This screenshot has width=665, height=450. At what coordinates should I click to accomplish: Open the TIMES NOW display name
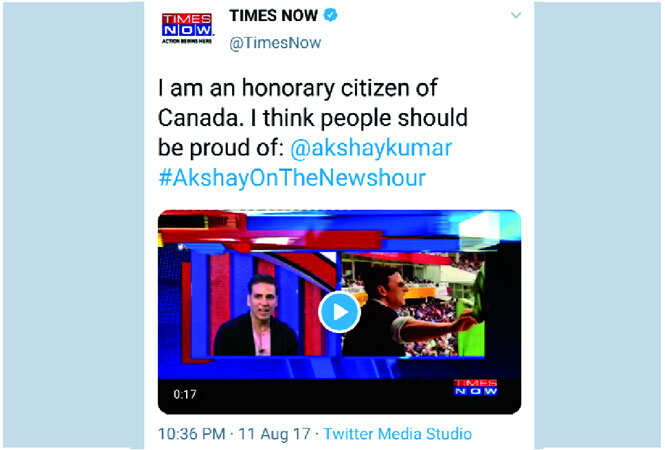(x=274, y=16)
